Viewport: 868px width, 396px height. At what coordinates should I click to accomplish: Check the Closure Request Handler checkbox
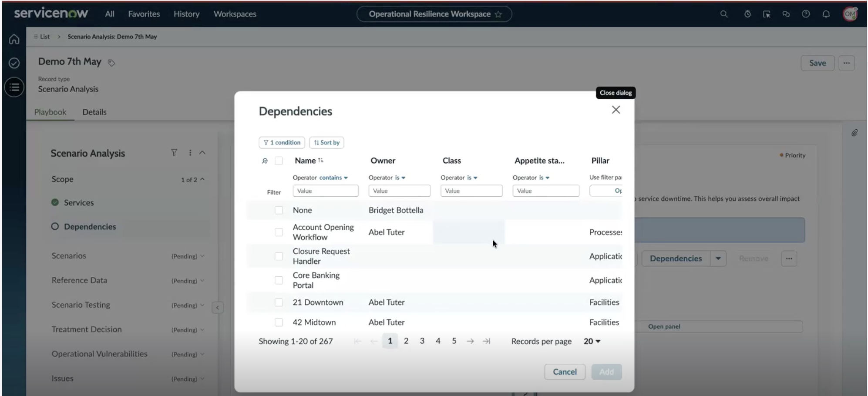coord(279,256)
